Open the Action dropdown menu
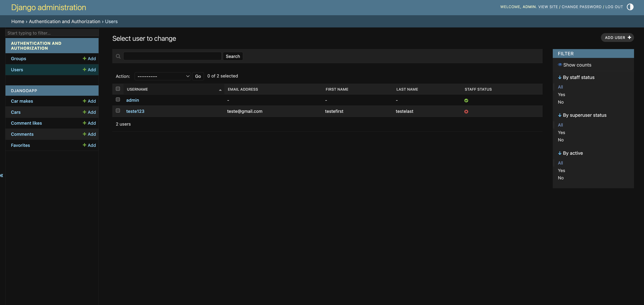Viewport: 644px width, 305px height. pos(163,76)
